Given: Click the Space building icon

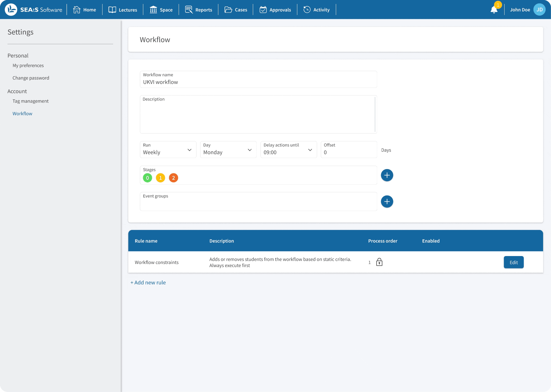Looking at the screenshot, I should coord(153,10).
